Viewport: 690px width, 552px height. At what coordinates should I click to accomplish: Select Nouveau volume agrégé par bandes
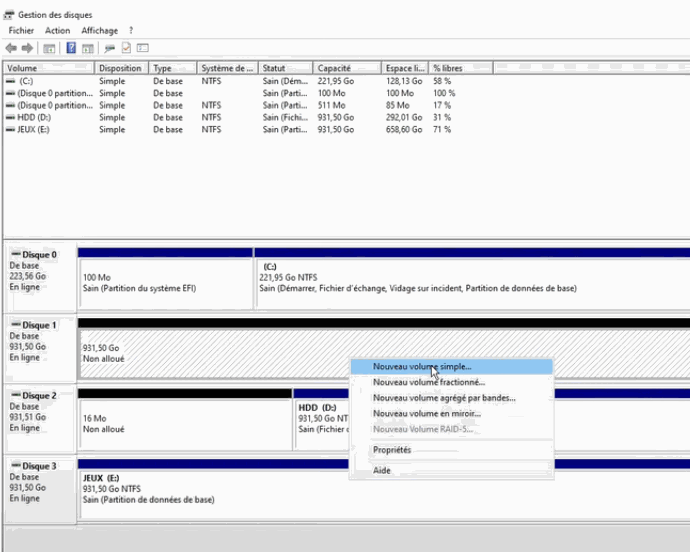(x=444, y=398)
